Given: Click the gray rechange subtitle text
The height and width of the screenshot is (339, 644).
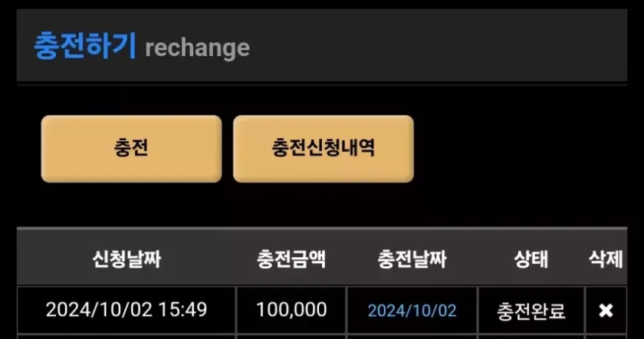Looking at the screenshot, I should click(x=197, y=48).
